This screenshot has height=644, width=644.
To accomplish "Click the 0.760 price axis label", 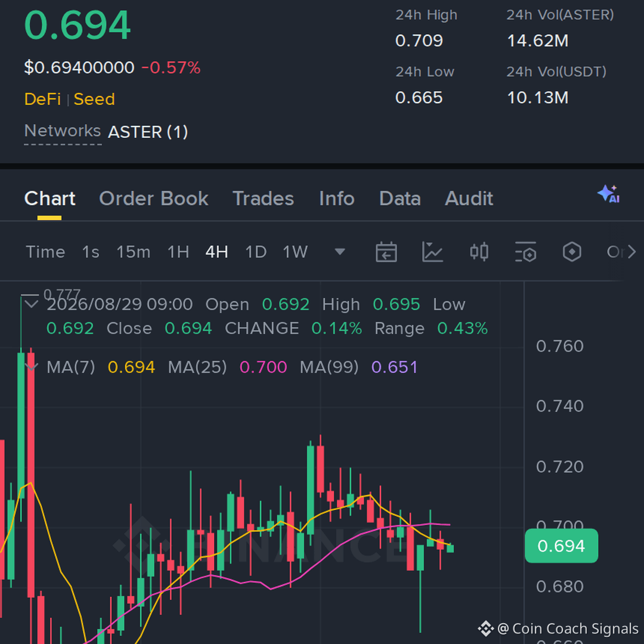I will click(x=560, y=346).
